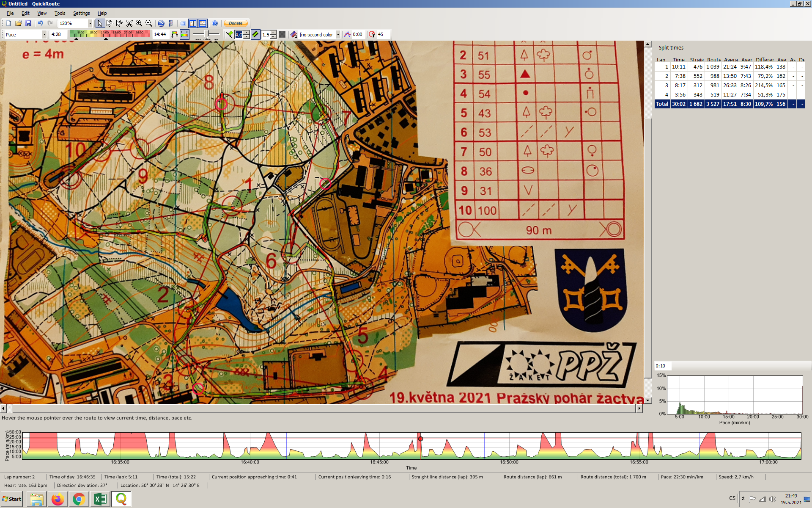
Task: Edit the color range end value 14:44
Action: [160, 35]
